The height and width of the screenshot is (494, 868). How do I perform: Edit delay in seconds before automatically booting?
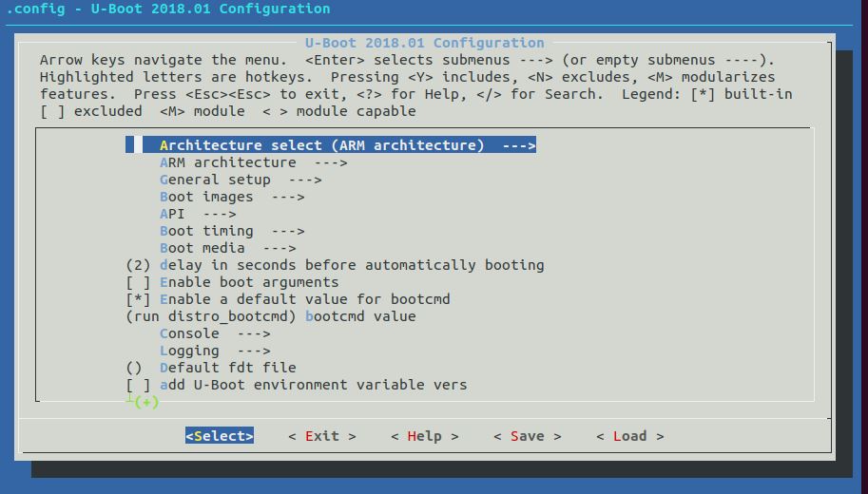[x=335, y=265]
